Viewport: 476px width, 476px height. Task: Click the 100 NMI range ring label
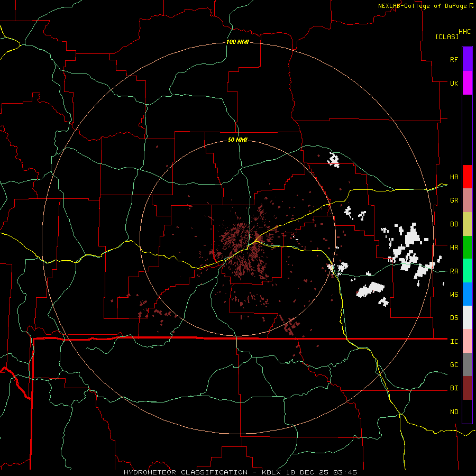(x=237, y=42)
